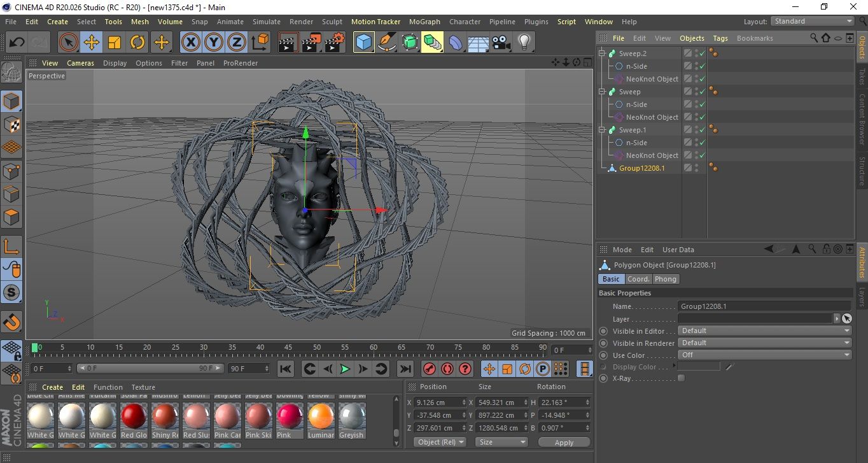Click Visible in Editor animation dot

[x=603, y=331]
